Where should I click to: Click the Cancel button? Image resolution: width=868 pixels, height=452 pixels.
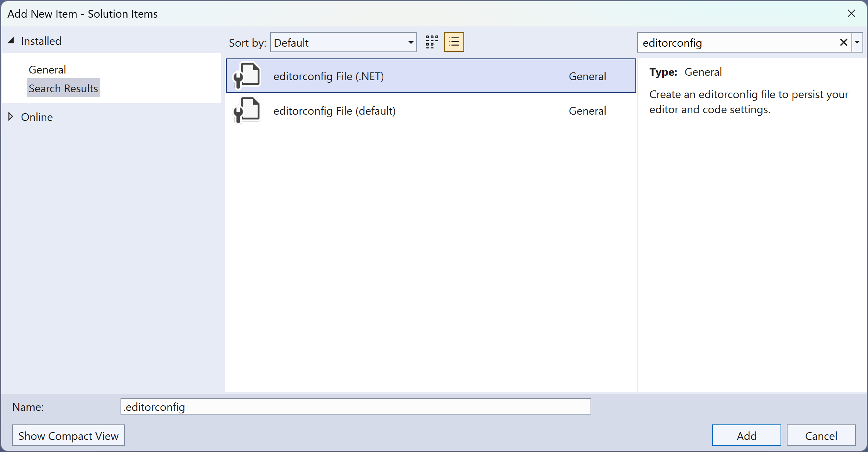(x=821, y=435)
